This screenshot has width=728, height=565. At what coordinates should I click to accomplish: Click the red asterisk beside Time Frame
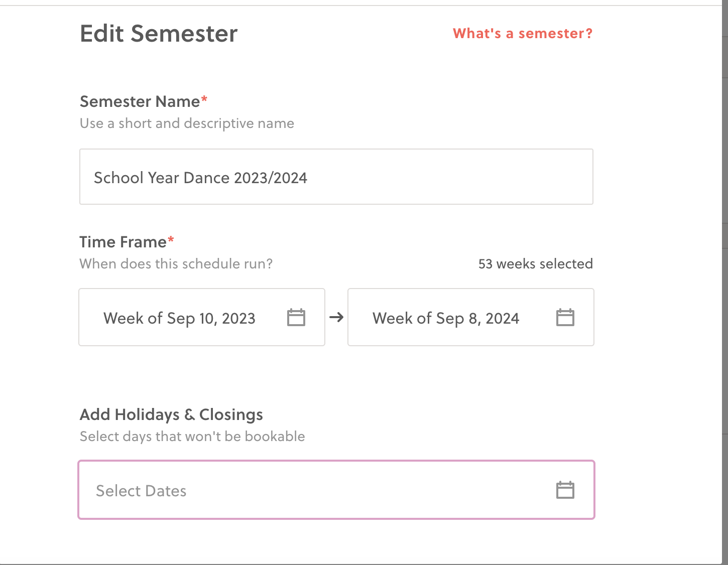coord(171,240)
